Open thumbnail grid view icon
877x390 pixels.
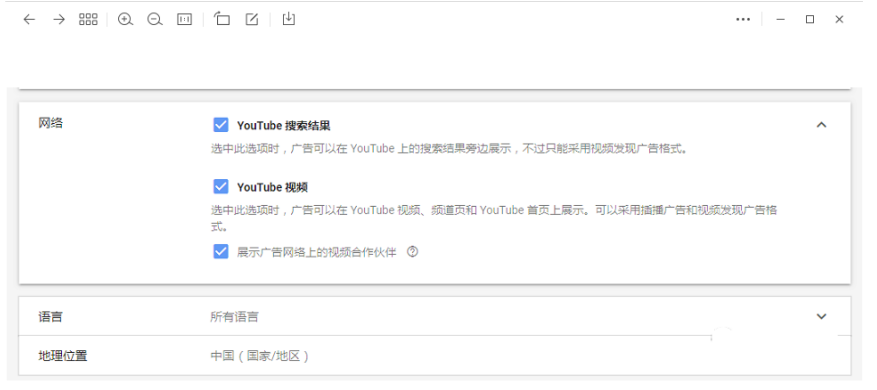[88, 20]
